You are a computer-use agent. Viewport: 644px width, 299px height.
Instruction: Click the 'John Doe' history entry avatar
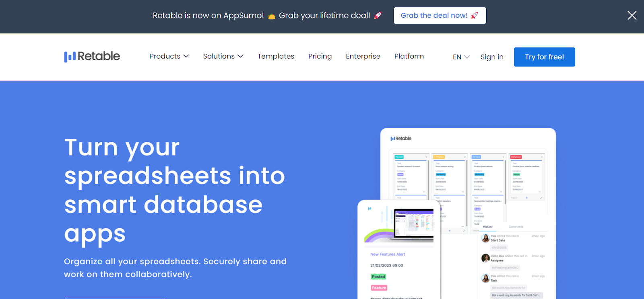(485, 258)
